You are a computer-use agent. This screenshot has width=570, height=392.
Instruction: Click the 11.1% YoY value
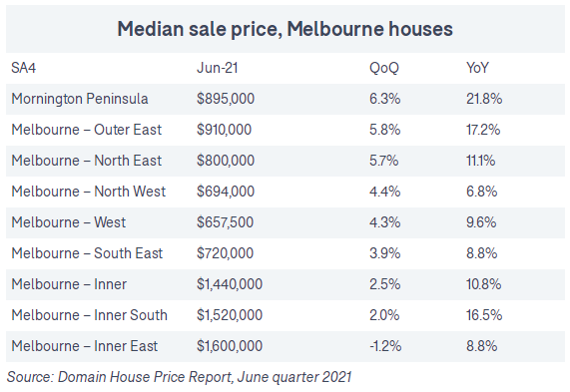[x=480, y=161]
